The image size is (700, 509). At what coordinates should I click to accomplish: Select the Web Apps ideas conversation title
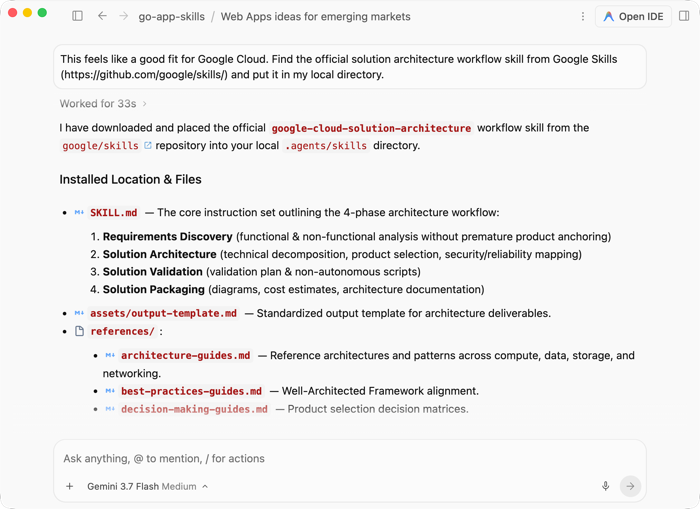pos(316,17)
